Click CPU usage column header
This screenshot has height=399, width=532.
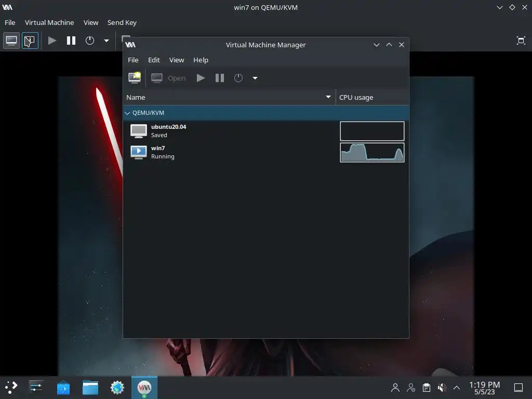(372, 97)
